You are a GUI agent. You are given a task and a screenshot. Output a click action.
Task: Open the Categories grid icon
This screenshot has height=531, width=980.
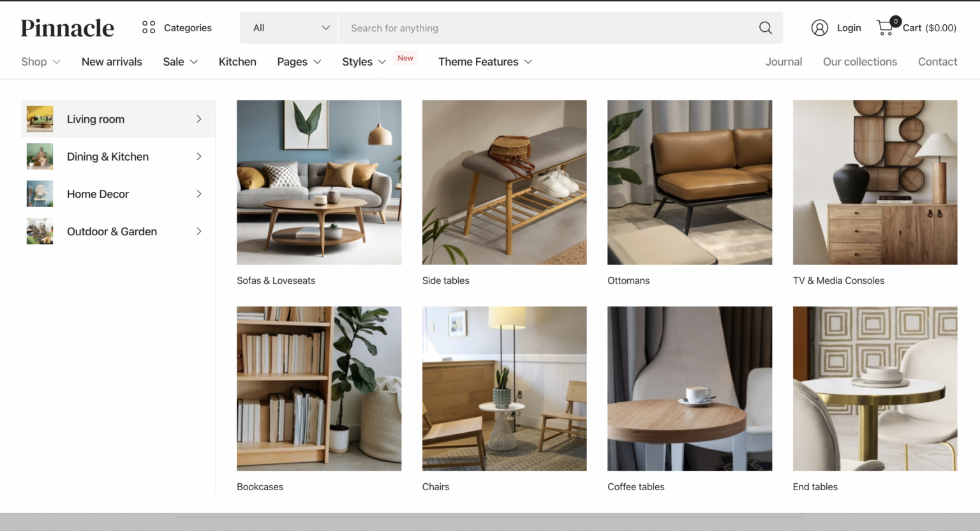pos(149,27)
